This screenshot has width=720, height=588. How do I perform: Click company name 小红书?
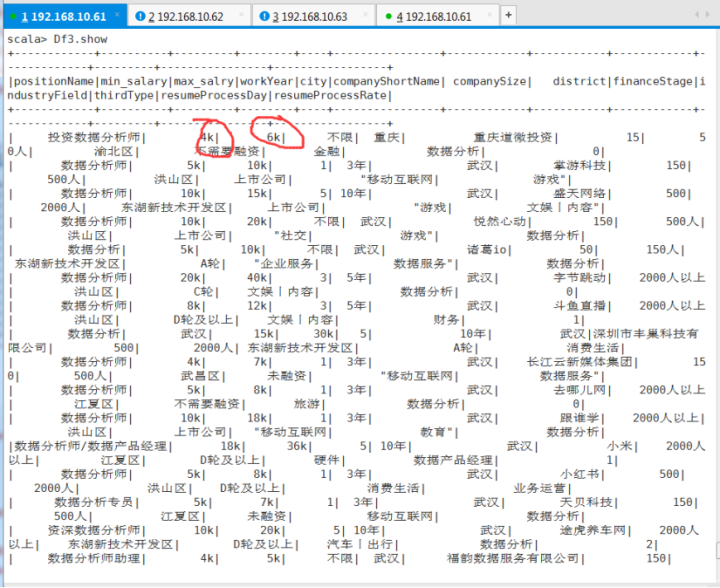(x=579, y=474)
